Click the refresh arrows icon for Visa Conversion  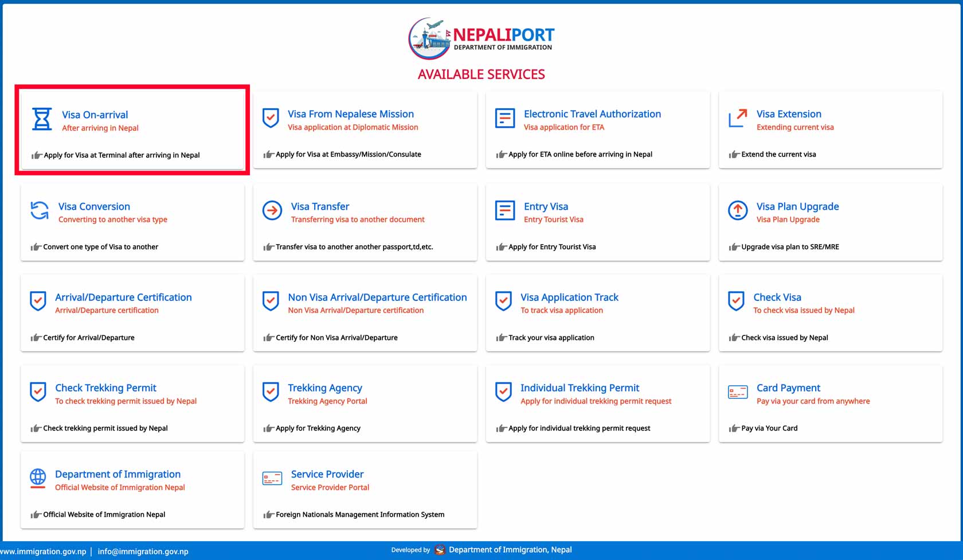(40, 210)
